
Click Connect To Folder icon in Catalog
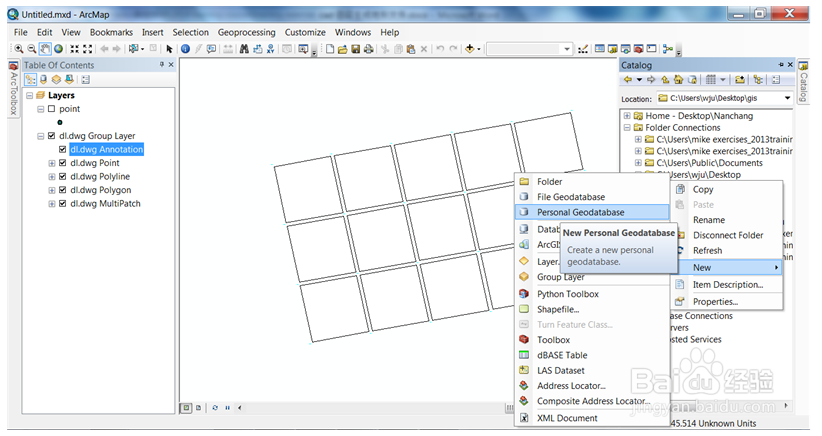pyautogui.click(x=740, y=80)
